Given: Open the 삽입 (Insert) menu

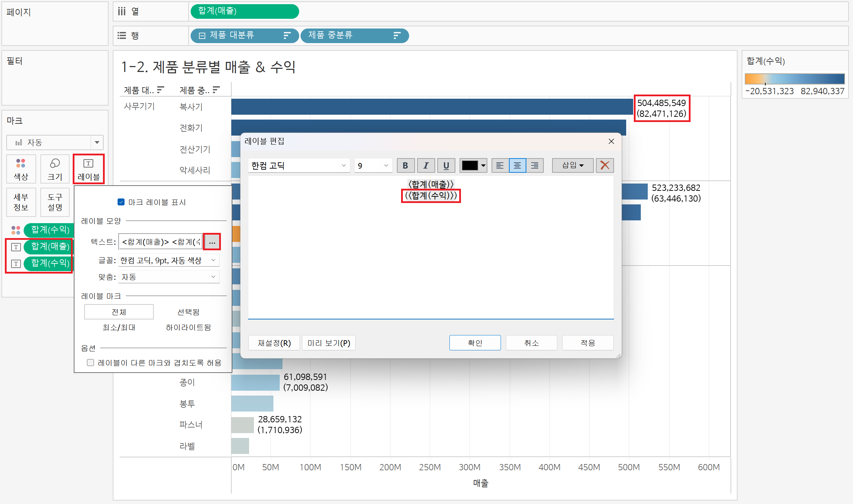Looking at the screenshot, I should 573,165.
